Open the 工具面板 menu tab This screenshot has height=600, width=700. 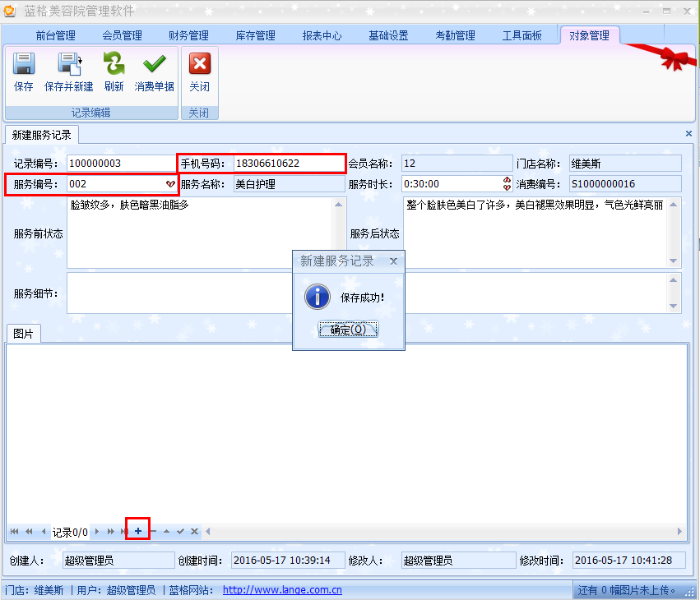click(x=522, y=35)
